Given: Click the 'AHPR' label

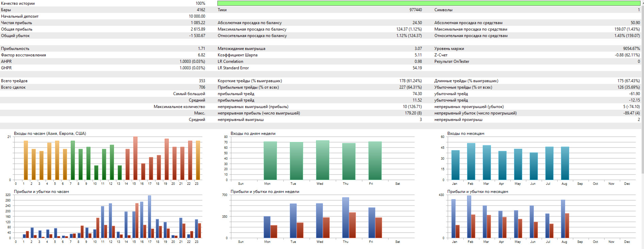Looking at the screenshot, I should coord(6,61).
